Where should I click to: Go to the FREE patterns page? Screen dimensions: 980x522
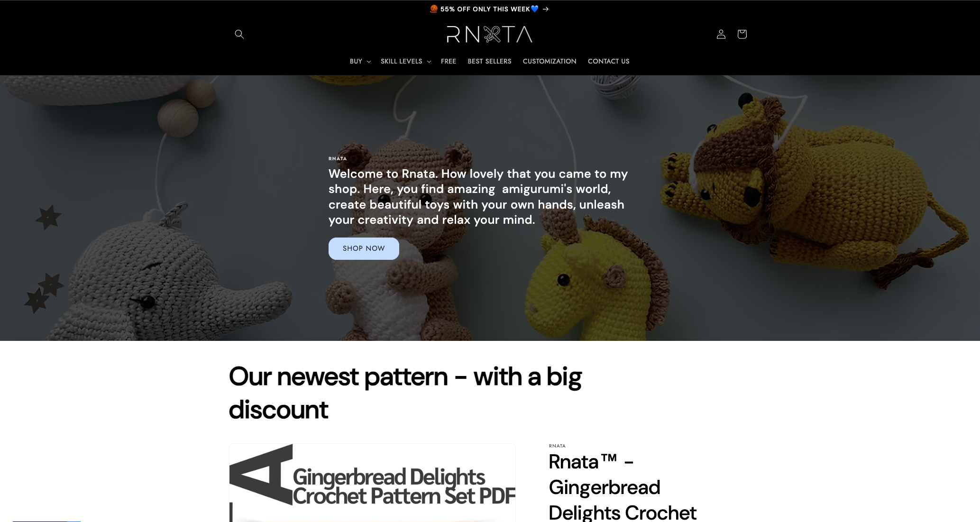click(x=449, y=61)
